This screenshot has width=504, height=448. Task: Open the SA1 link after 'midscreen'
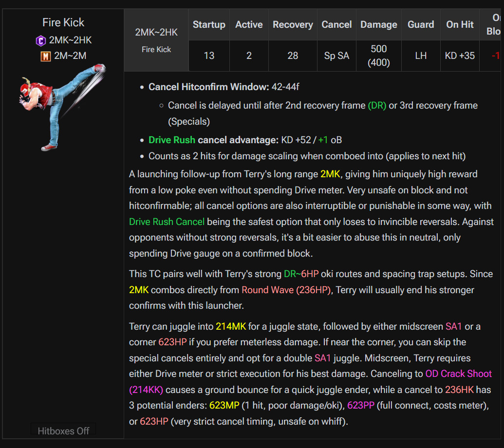pos(453,327)
